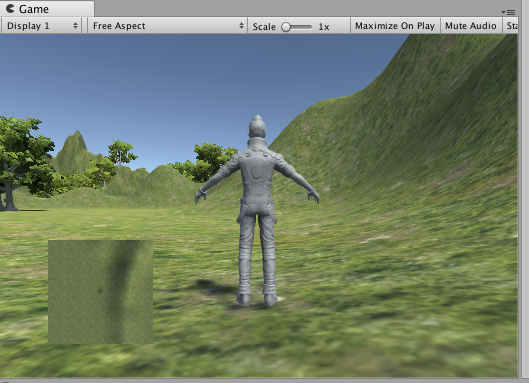Click the Scale label
The width and height of the screenshot is (529, 383).
pyautogui.click(x=264, y=26)
